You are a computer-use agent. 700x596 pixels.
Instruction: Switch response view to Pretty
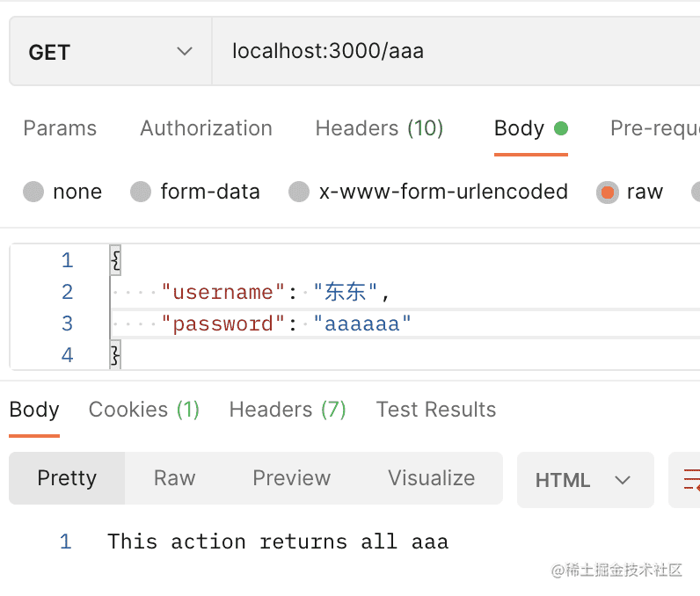(67, 478)
